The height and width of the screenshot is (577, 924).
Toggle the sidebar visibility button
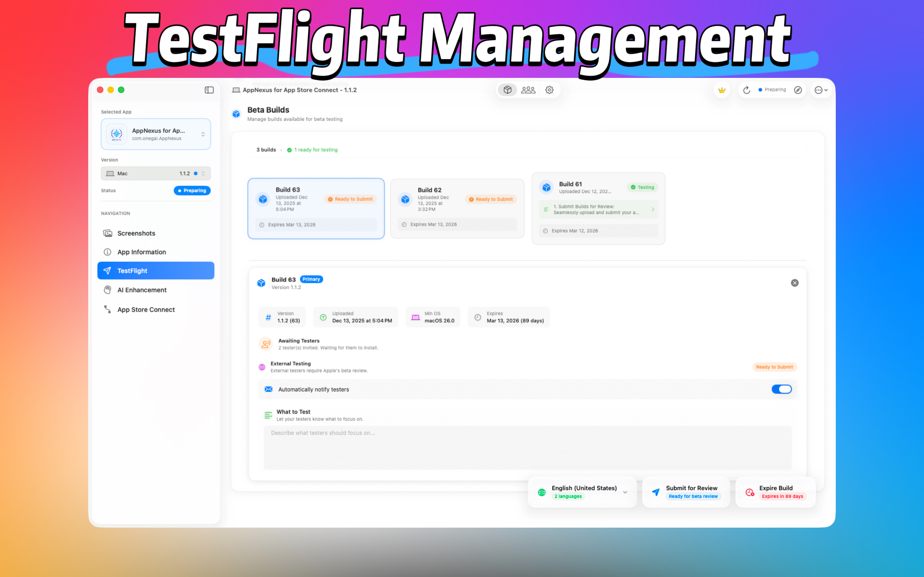(x=209, y=90)
